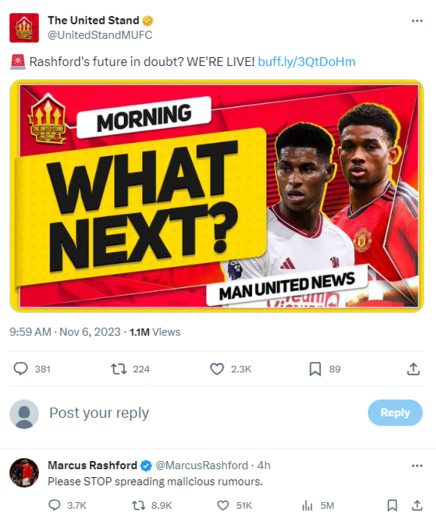436x519 pixels.
Task: Bookmark Marcus Rashford's reply
Action: [392, 505]
